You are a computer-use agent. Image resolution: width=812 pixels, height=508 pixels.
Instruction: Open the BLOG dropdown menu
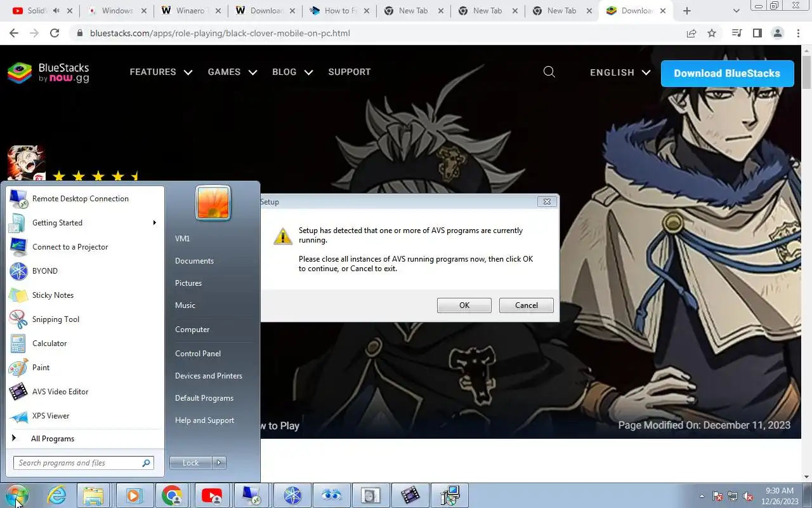(292, 72)
